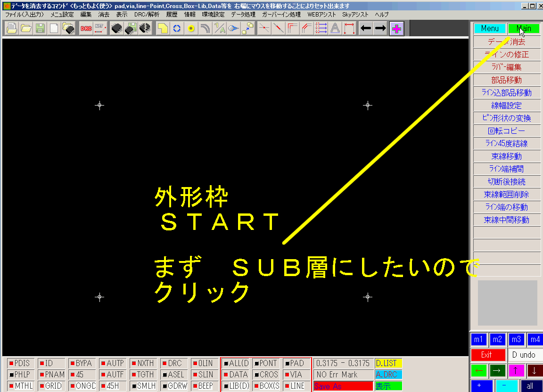
Task: Save using the green floppy disk icon
Action: (x=40, y=28)
